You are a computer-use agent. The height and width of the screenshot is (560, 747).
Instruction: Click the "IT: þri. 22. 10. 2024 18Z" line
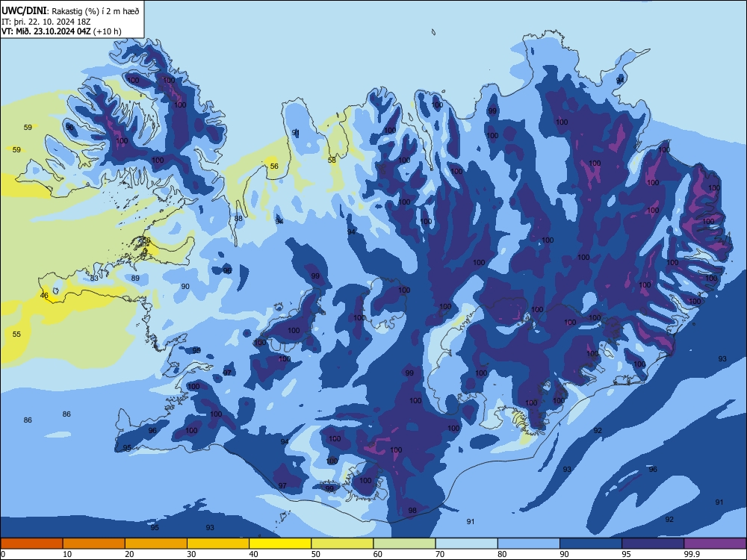tap(46, 22)
